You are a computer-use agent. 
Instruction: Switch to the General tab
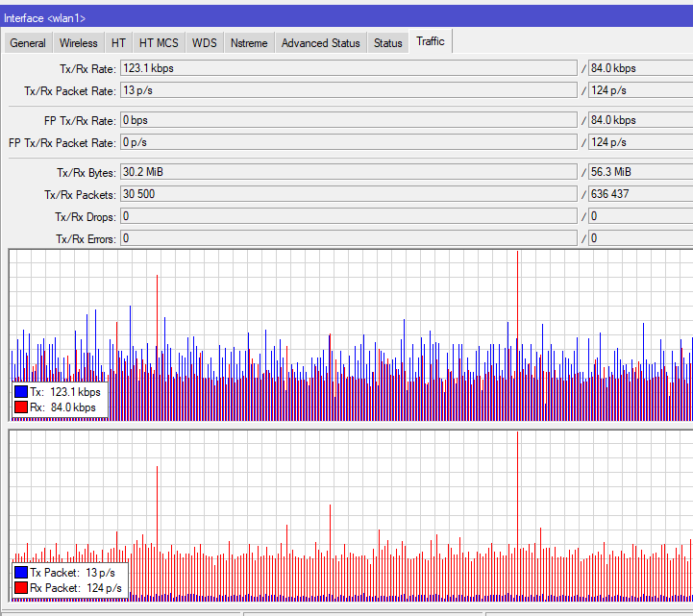[x=28, y=43]
